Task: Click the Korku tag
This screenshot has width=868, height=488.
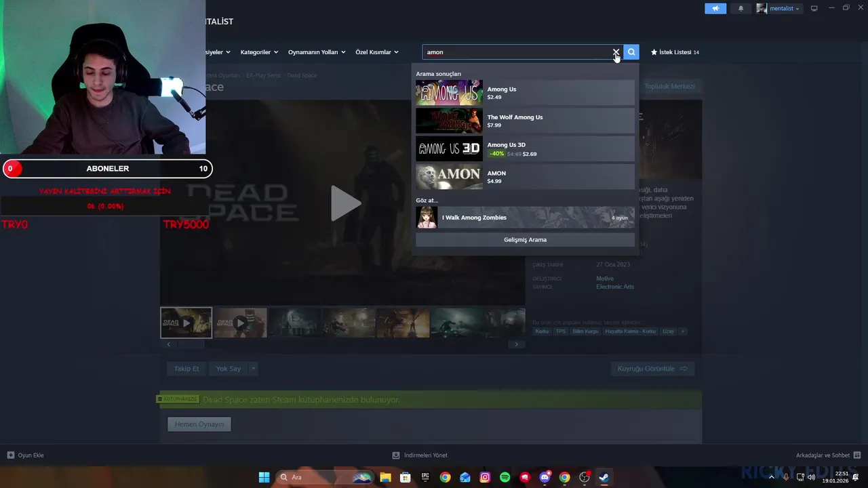Action: pyautogui.click(x=542, y=331)
